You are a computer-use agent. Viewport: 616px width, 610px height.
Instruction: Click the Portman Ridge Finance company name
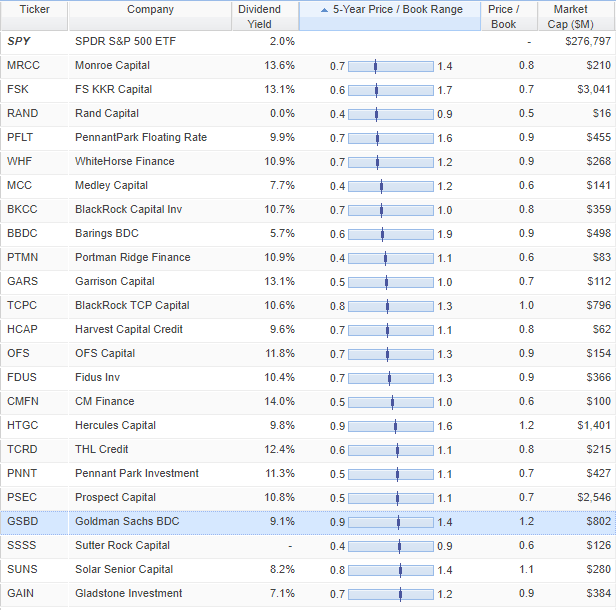[x=133, y=257]
